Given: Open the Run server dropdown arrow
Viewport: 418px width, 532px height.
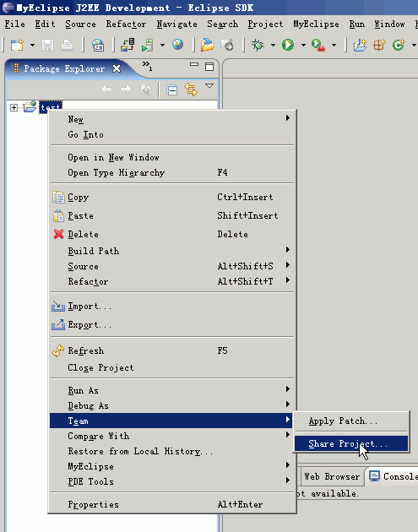Looking at the screenshot, I should tap(162, 45).
